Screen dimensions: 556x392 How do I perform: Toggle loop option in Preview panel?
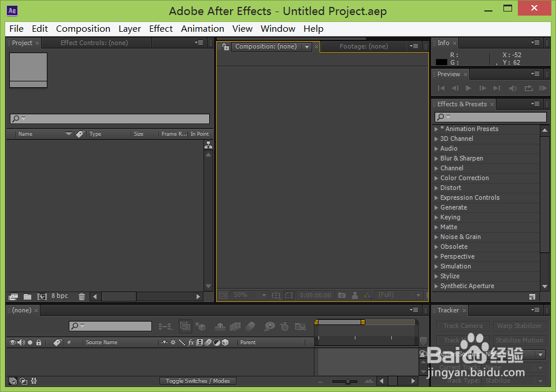point(529,88)
